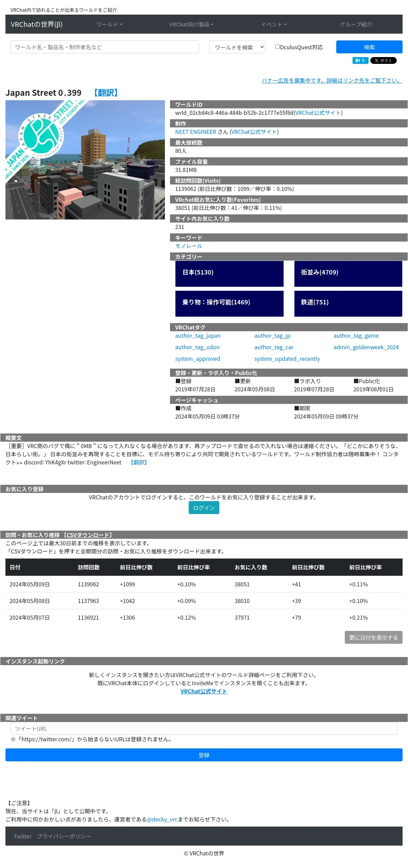Open footer プライバシーポリシー link
Screen dimensions: 408x868
(x=64, y=836)
